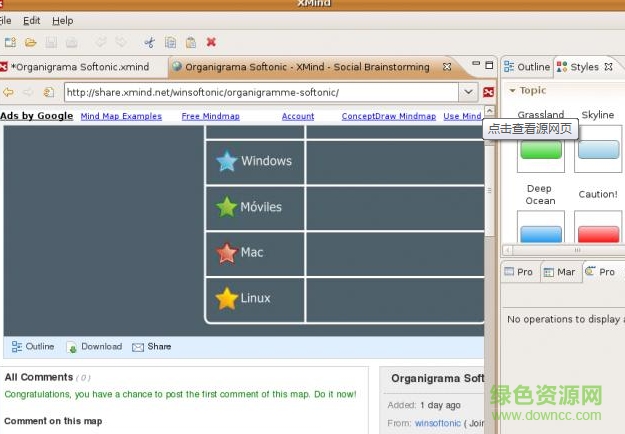The height and width of the screenshot is (434, 625).
Task: Maximize the editor area
Action: point(489,65)
